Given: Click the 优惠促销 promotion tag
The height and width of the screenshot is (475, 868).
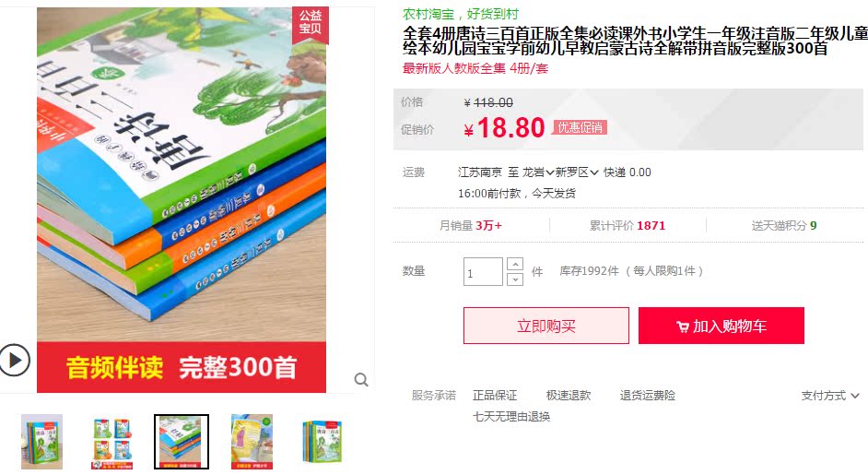Looking at the screenshot, I should [x=580, y=127].
